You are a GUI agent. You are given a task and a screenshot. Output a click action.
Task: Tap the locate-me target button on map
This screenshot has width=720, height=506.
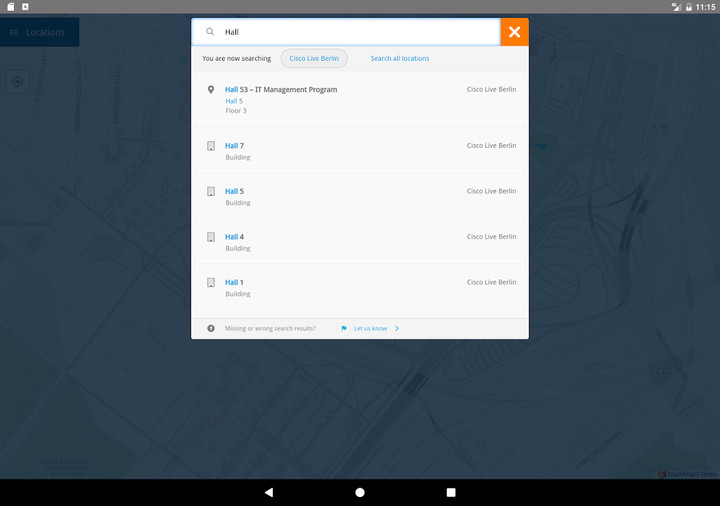tap(17, 82)
